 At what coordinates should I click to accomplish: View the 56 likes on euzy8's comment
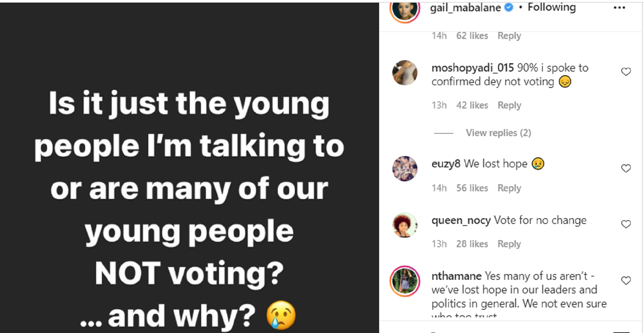[472, 188]
